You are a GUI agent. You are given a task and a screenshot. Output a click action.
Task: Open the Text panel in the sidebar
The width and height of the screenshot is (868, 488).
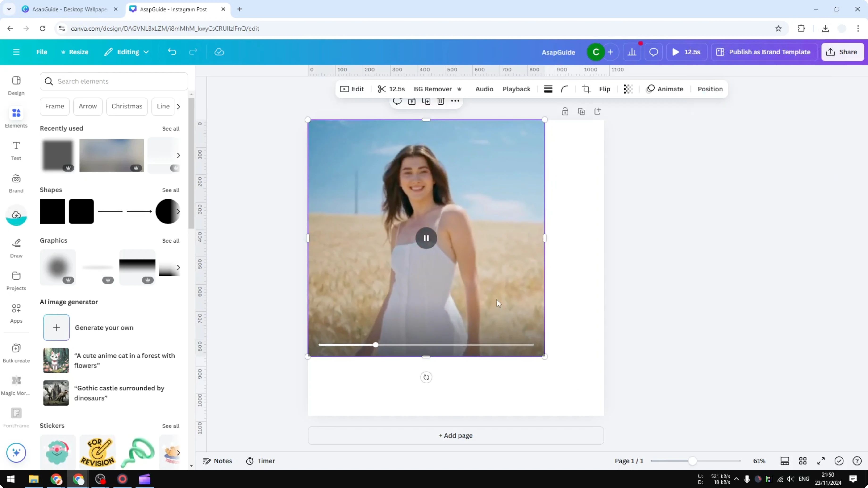16,150
